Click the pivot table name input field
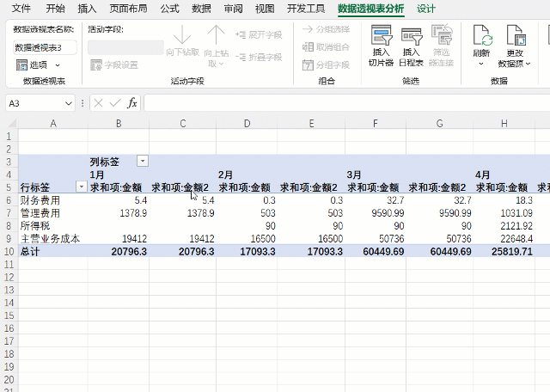Screen dimensions: 550x392 click(45, 47)
